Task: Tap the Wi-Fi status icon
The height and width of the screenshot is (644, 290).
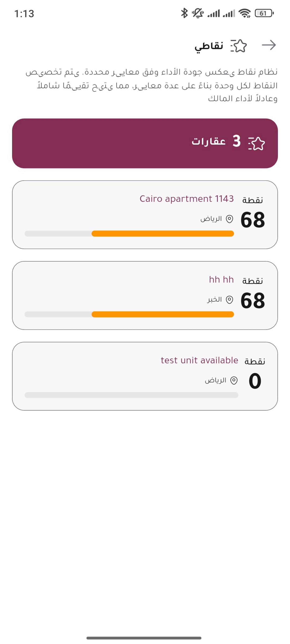Action: click(244, 13)
